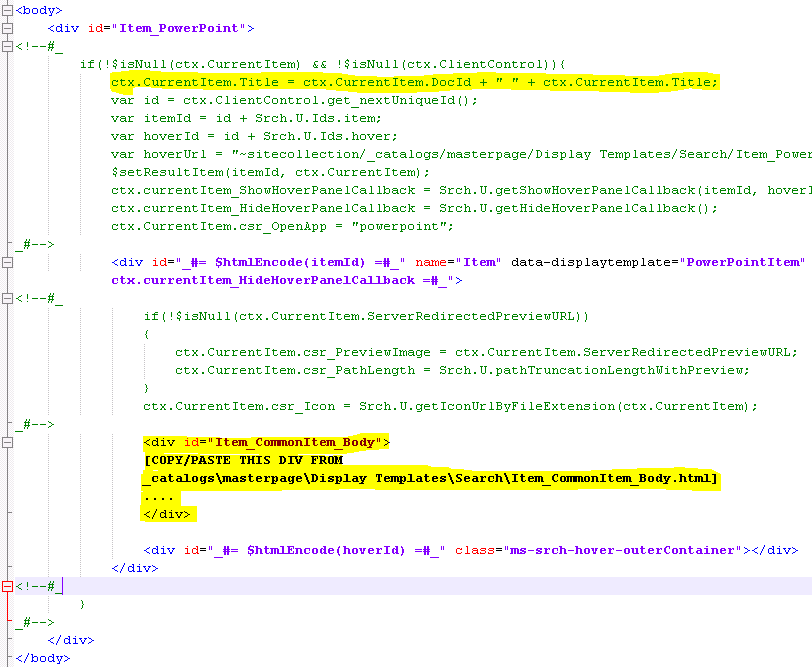Click the closing </body> tag

42,658
